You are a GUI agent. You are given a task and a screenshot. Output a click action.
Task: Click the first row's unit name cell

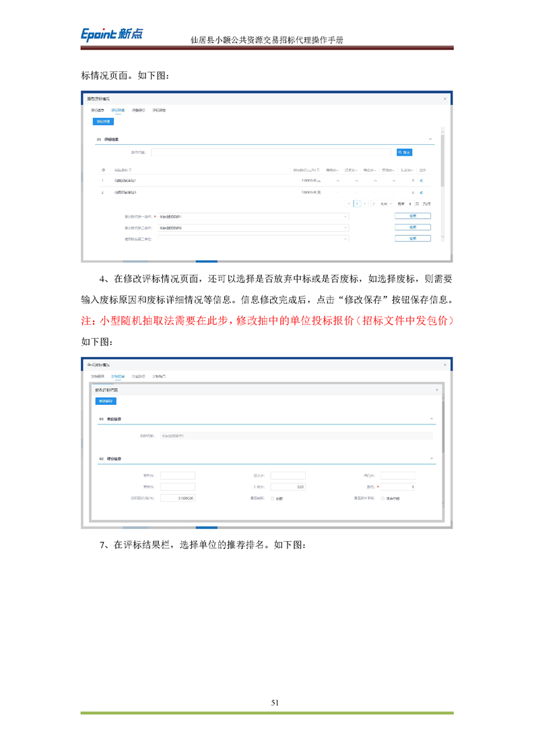[125, 181]
